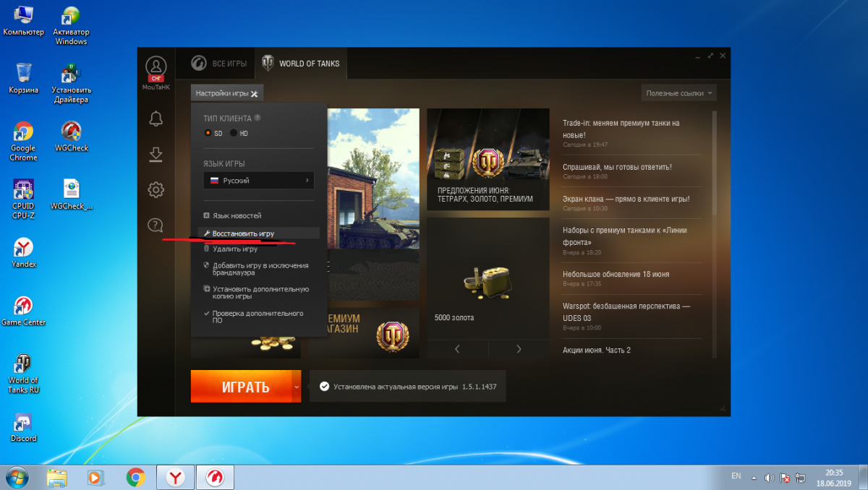Viewport: 868px width, 490px height.
Task: Select Активатор Windows desktop icon
Action: [71, 25]
